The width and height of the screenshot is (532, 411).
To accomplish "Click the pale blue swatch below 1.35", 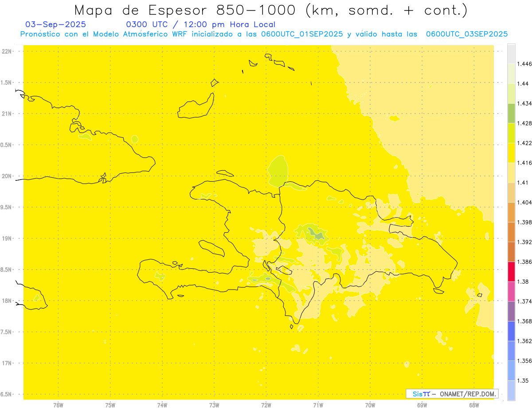I will pyautogui.click(x=511, y=391).
